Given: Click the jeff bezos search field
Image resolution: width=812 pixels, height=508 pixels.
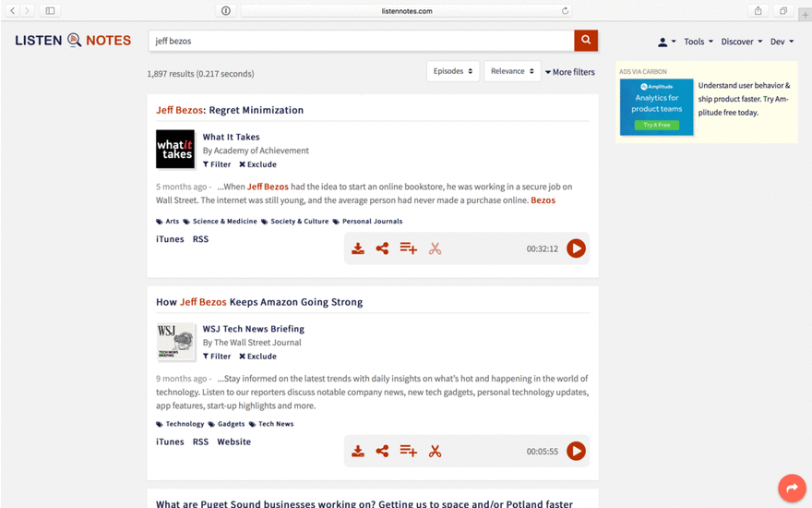Looking at the screenshot, I should pyautogui.click(x=362, y=41).
